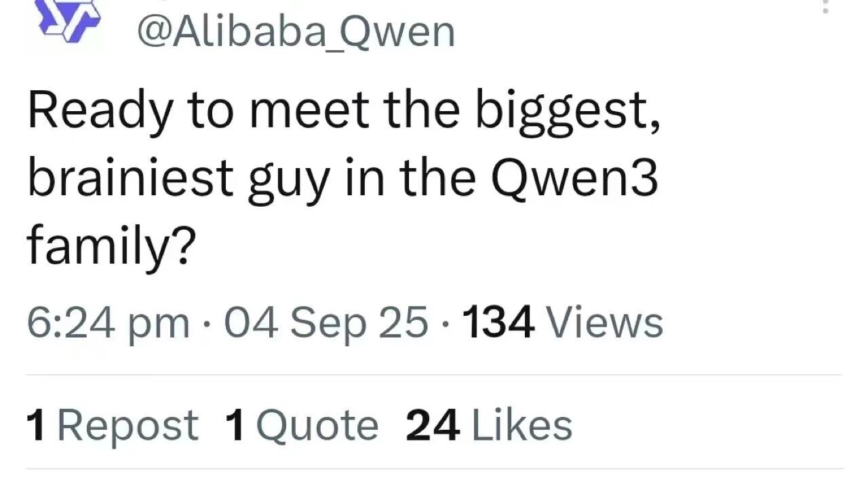The image size is (868, 488).
Task: View the 1 Repost list
Action: [113, 426]
